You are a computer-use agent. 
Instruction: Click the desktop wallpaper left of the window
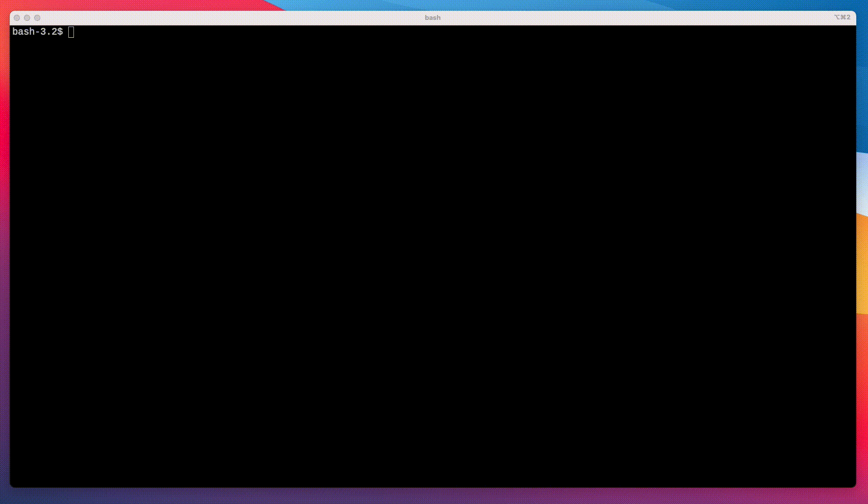(x=6, y=255)
